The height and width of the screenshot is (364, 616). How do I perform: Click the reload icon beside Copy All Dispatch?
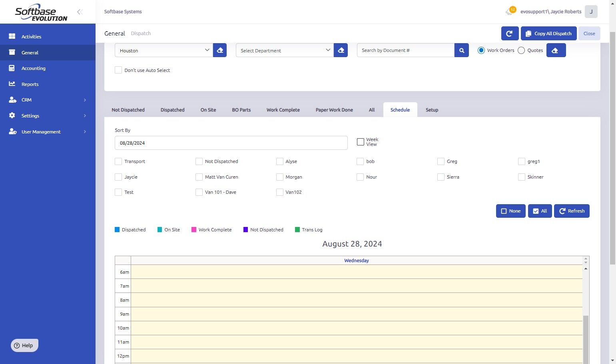(510, 34)
